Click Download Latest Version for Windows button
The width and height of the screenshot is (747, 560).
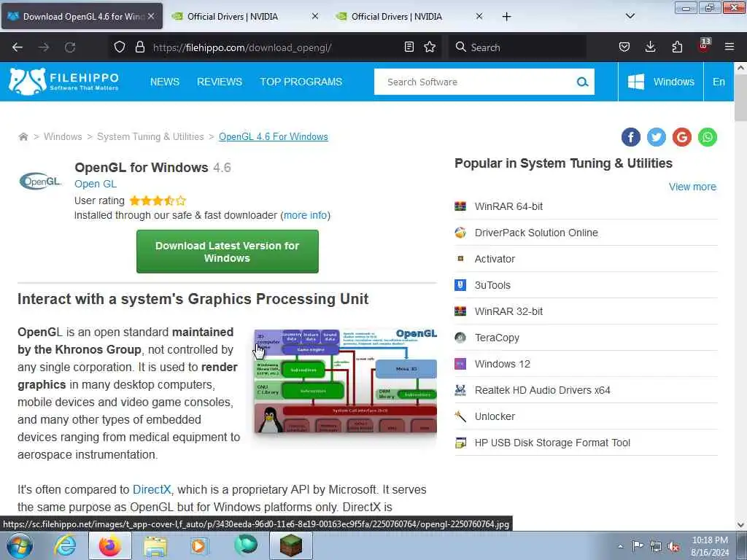(228, 252)
